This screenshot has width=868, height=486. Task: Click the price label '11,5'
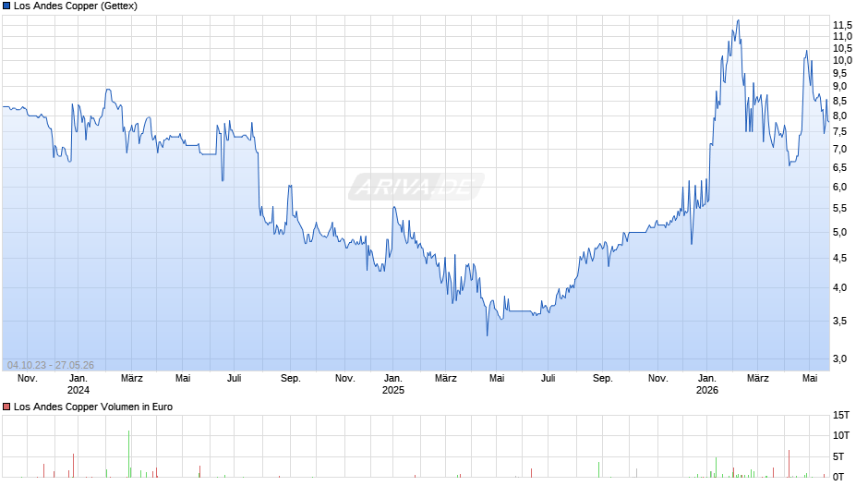[842, 26]
